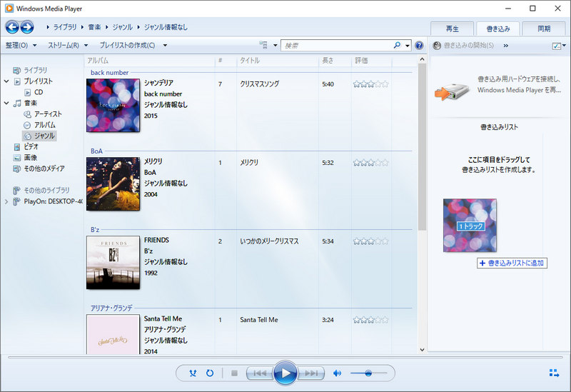This screenshot has width=571, height=392.
Task: Go back with the blue back arrow
Action: point(12,27)
